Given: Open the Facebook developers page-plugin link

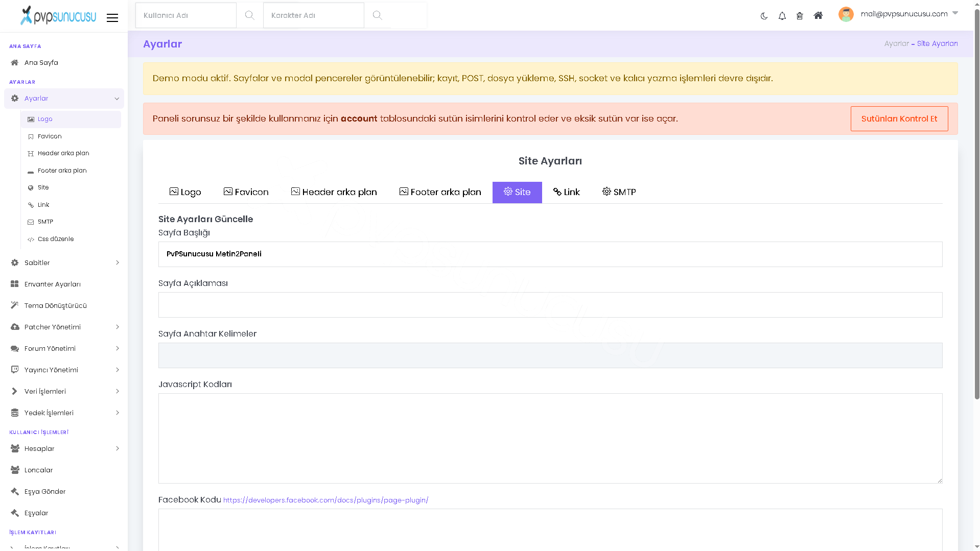Looking at the screenshot, I should 325,500.
